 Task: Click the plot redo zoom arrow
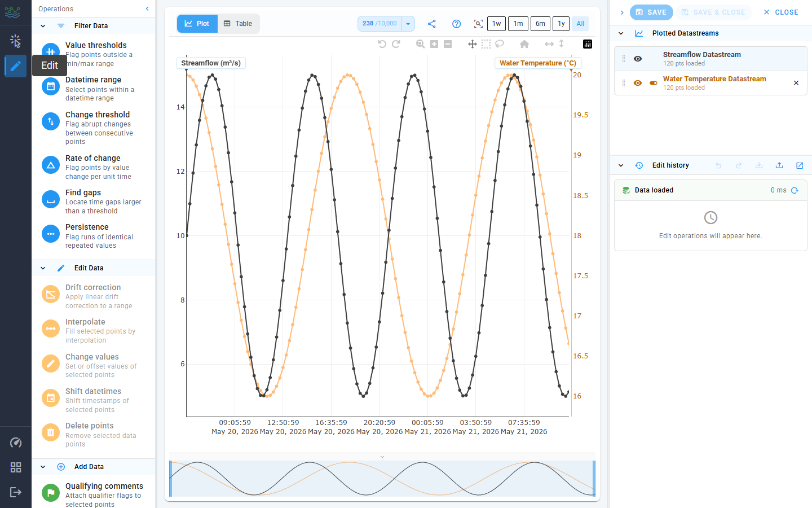pyautogui.click(x=396, y=44)
